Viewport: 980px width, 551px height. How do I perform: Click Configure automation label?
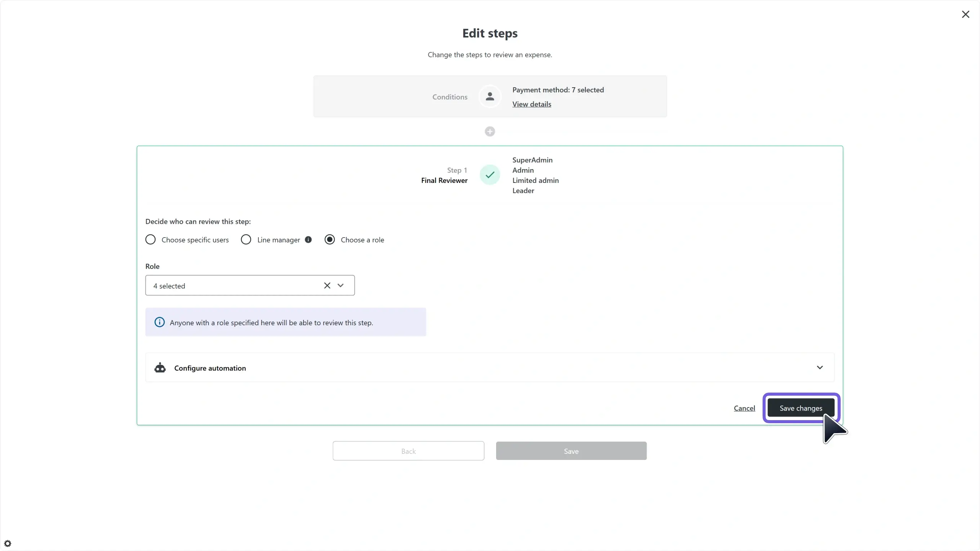[210, 368]
